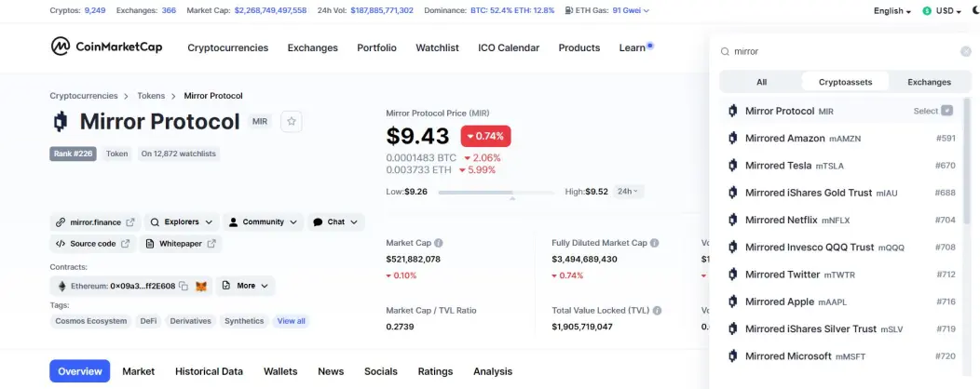
Task: Select the Wallets tab
Action: pyautogui.click(x=280, y=371)
